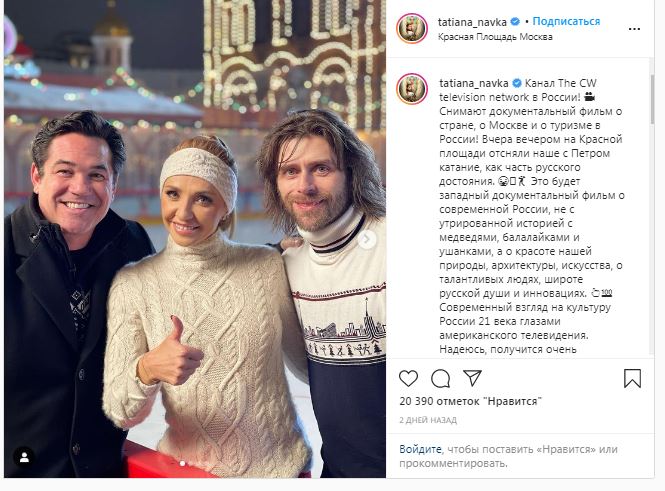Open the tatiana_navka username in header
Viewport: 665px width, 491px height.
click(x=472, y=22)
